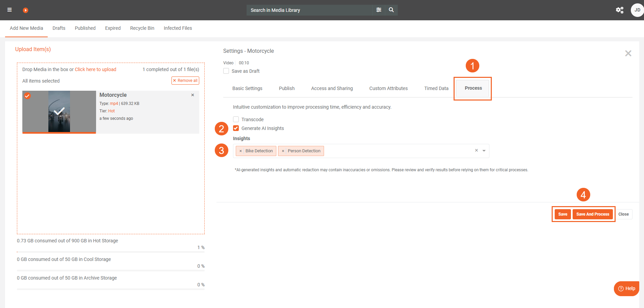Open the settings gears icon
The image size is (644, 308).
[619, 10]
